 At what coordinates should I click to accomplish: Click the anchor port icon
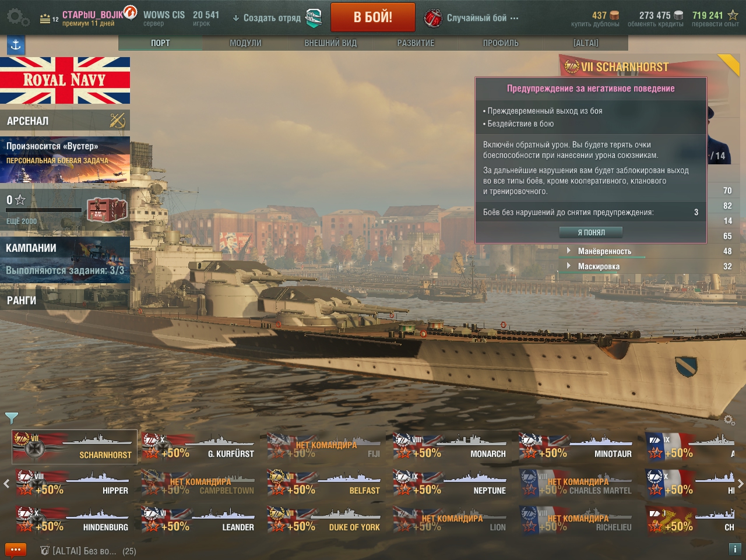coord(16,44)
